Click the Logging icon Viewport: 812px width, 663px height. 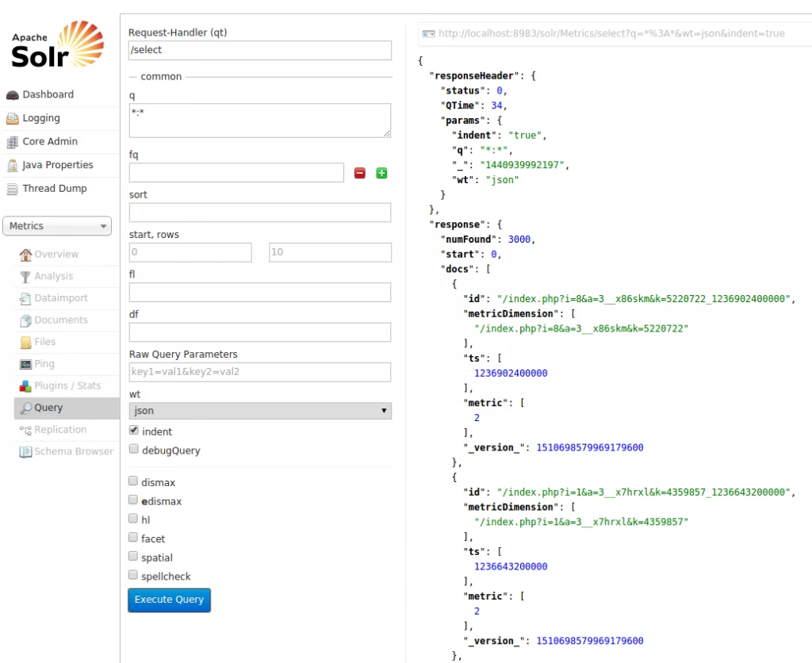[13, 119]
